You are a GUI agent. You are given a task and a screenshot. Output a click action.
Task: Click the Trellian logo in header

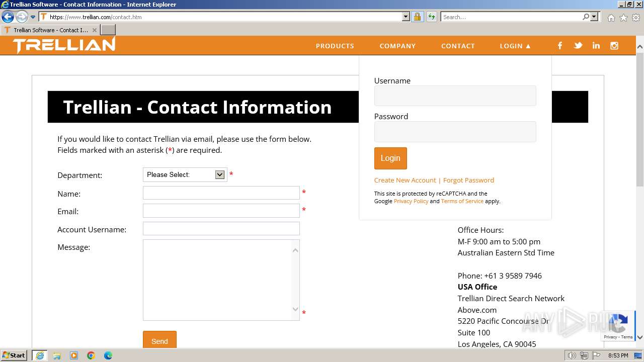64,45
